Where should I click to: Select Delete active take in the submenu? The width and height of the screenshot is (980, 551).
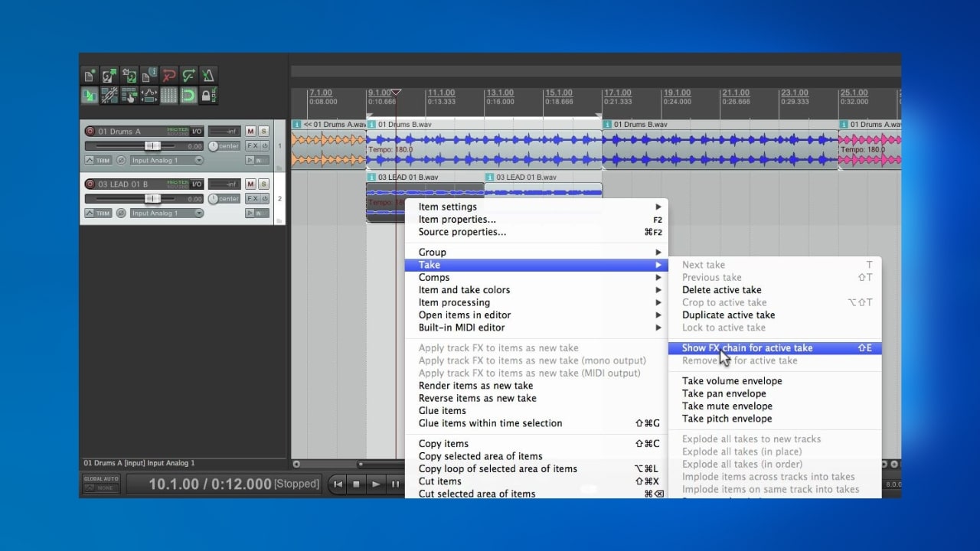coord(775,290)
